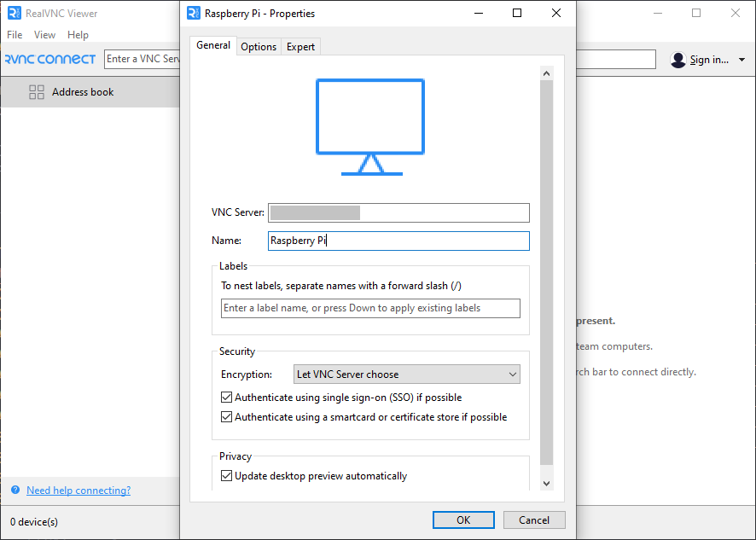Click the RVNC Connect logo

(50, 60)
